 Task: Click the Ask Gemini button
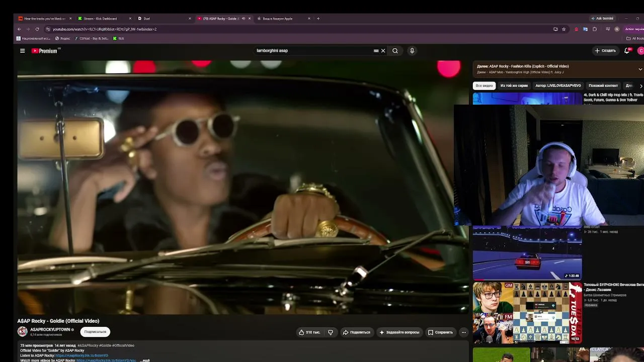tap(602, 19)
